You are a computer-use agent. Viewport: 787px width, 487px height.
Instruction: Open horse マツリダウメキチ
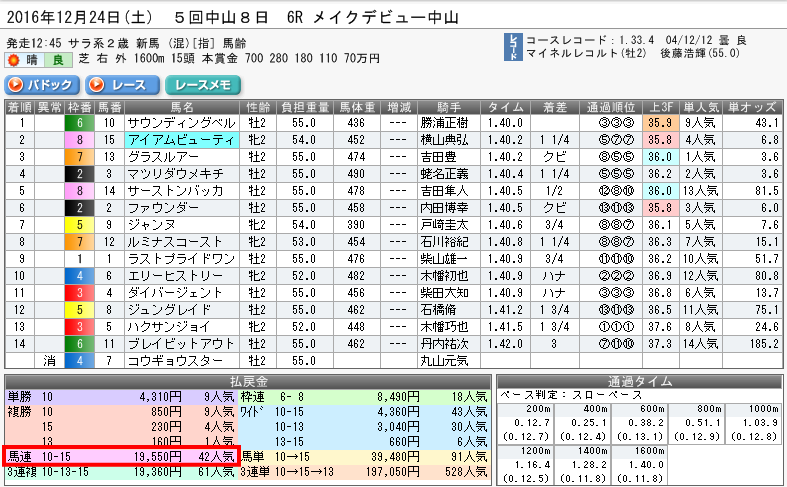tap(176, 174)
